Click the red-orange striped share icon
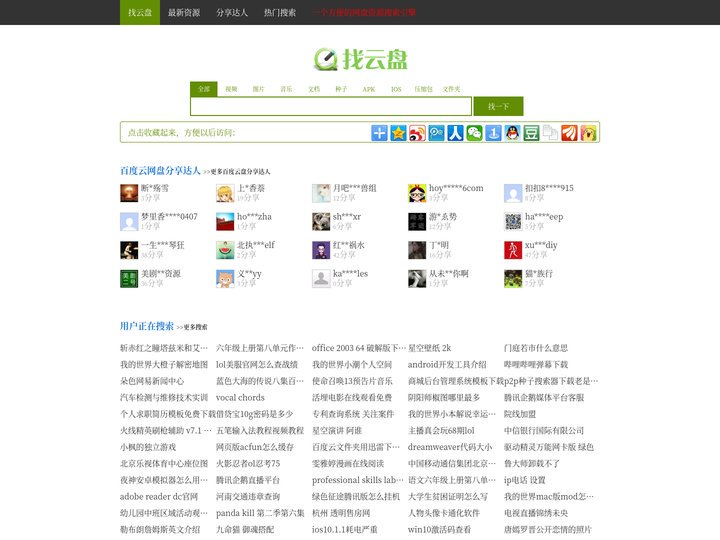This screenshot has width=720, height=540. (569, 133)
